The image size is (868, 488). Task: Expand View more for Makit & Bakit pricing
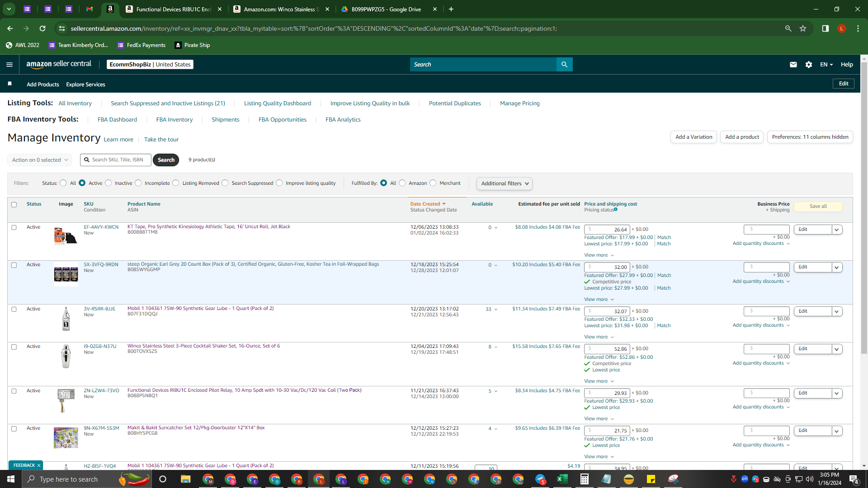pyautogui.click(x=599, y=457)
